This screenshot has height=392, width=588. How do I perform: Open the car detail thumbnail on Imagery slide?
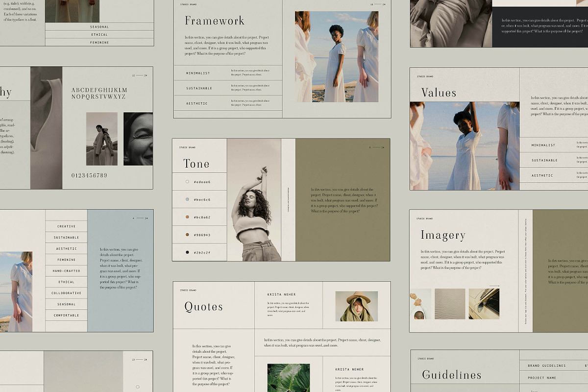484,304
